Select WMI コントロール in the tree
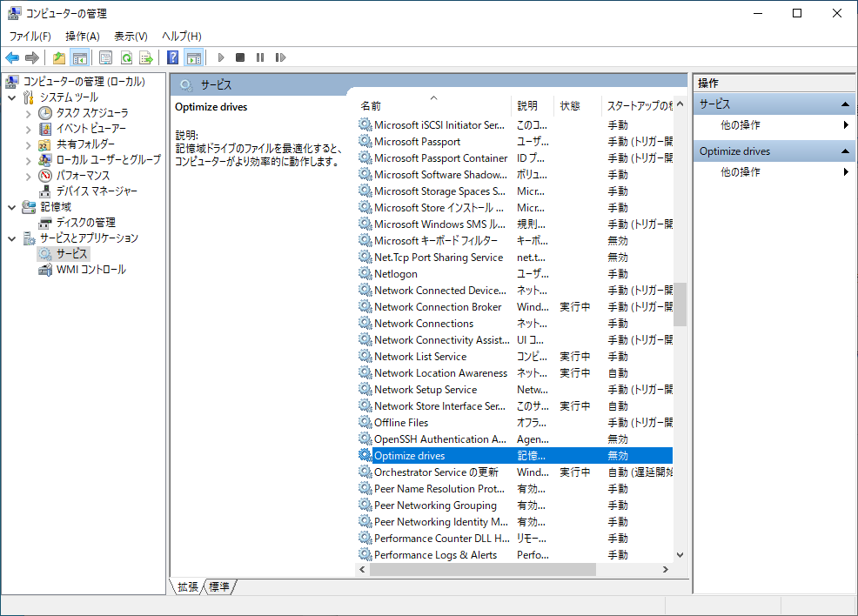The width and height of the screenshot is (858, 616). tap(90, 270)
